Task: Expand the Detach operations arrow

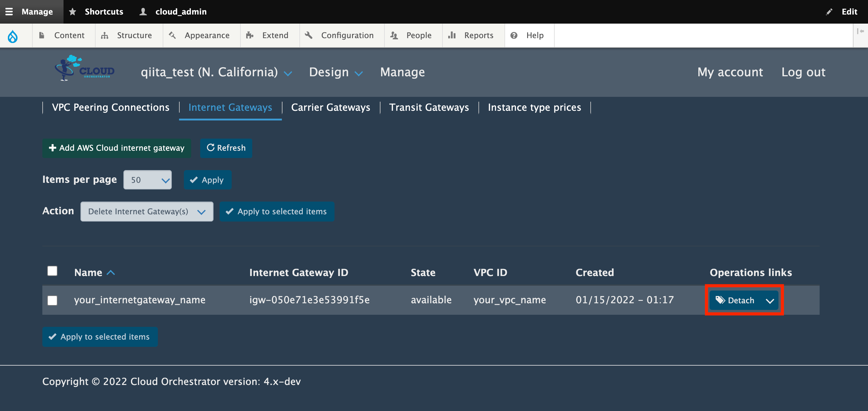Action: pos(770,301)
